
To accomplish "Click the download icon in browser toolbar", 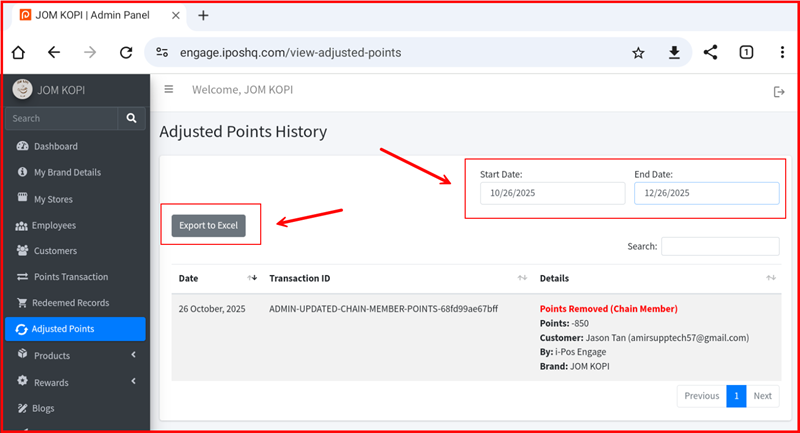I will pos(674,53).
